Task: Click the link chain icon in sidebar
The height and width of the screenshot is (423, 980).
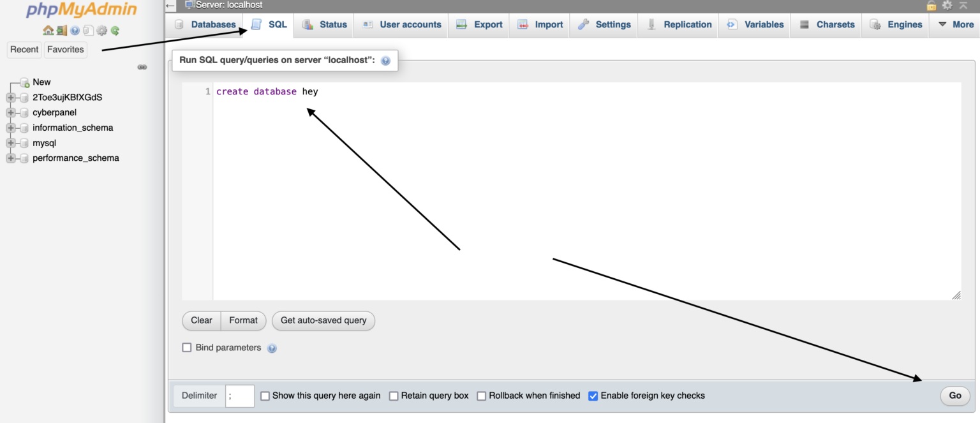Action: 142,67
